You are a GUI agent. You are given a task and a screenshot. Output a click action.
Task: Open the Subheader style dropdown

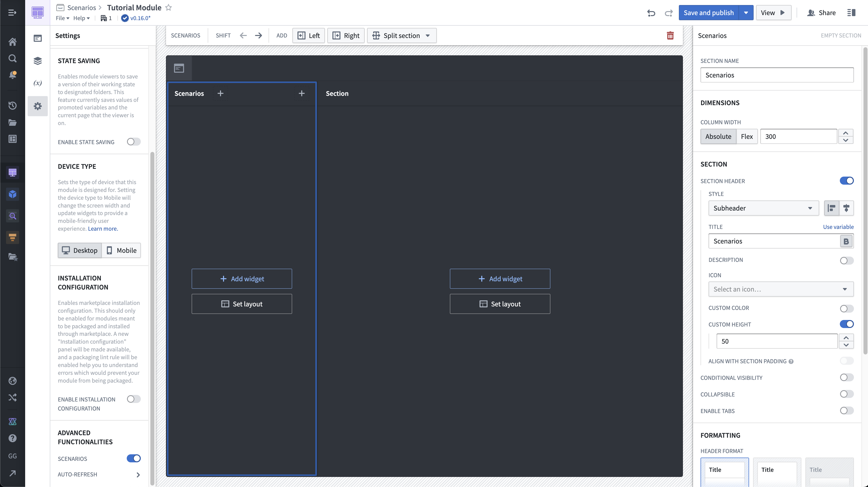pyautogui.click(x=763, y=208)
